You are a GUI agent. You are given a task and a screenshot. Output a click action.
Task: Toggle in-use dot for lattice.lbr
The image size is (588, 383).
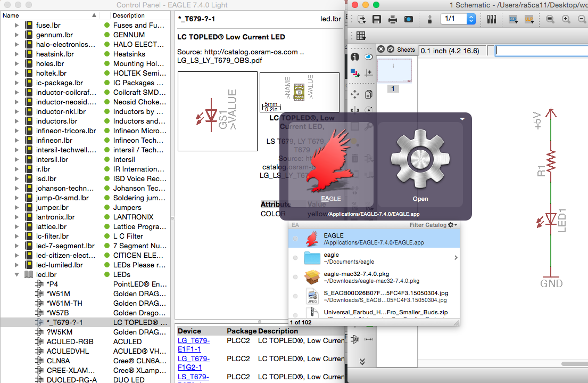107,226
